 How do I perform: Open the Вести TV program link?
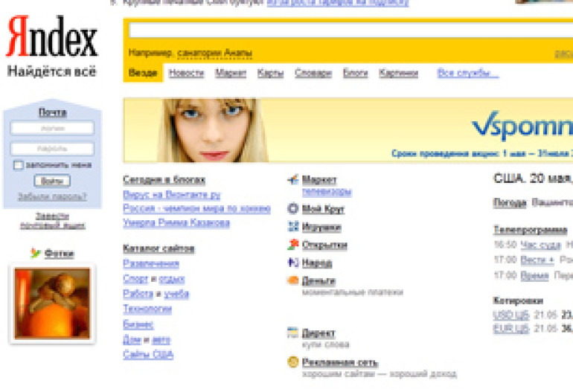pos(537,260)
